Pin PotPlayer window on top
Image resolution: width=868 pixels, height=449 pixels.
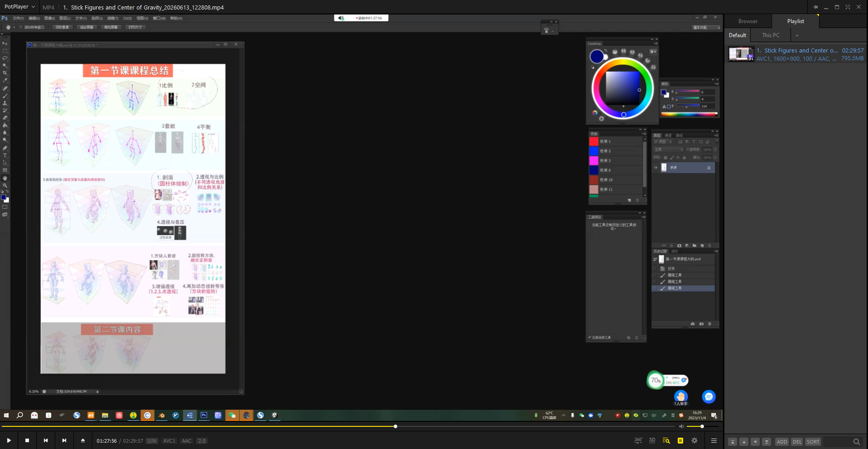815,7
